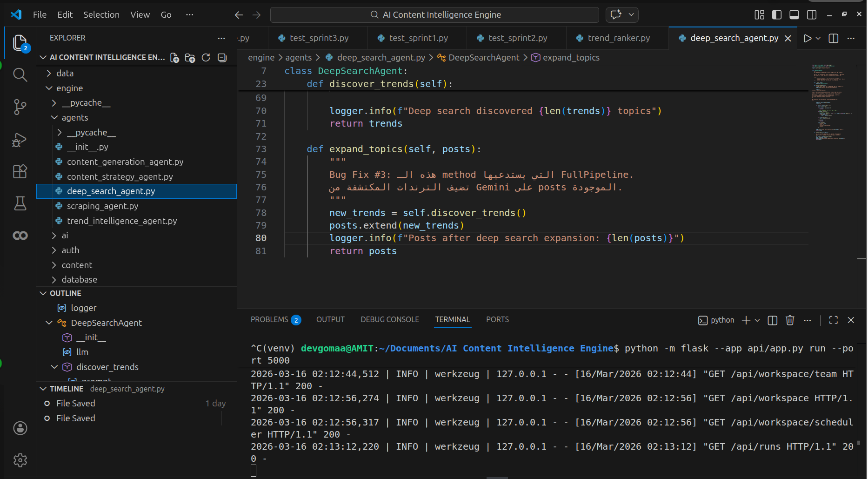
Task: Open the Testing flask view
Action: [20, 203]
